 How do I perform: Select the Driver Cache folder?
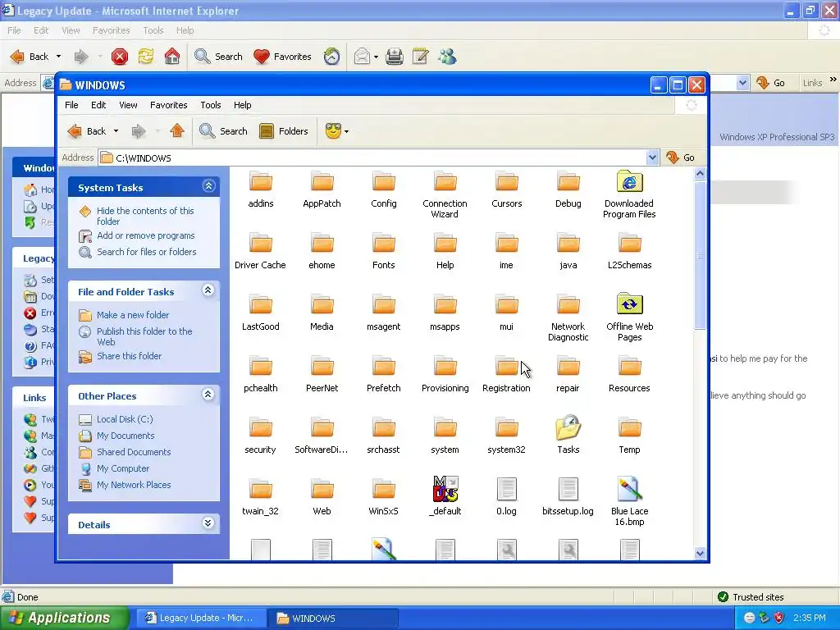click(x=260, y=251)
